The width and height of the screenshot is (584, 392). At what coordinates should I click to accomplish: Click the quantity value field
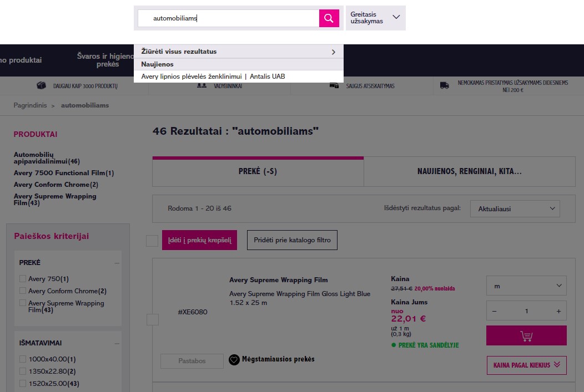point(526,311)
